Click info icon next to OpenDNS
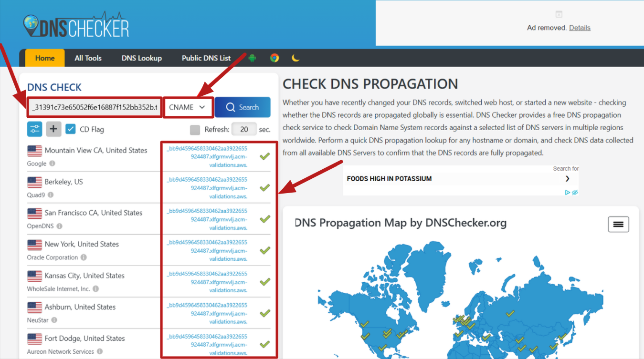Screen dimensions: 644x359 tap(60, 226)
